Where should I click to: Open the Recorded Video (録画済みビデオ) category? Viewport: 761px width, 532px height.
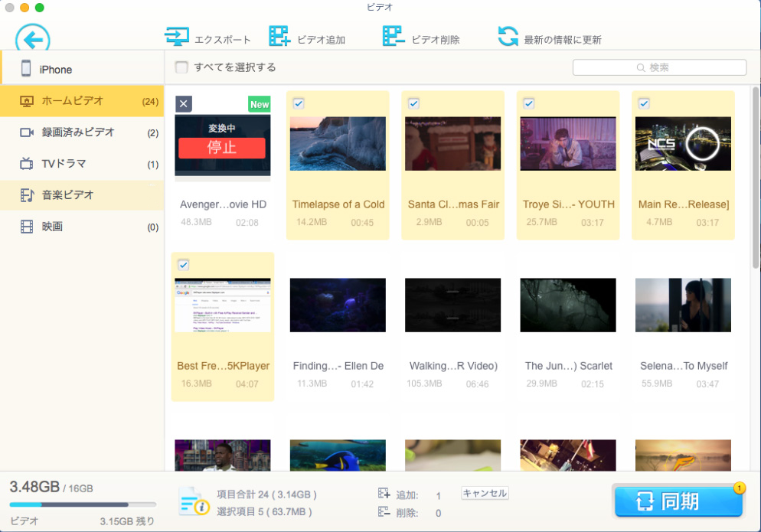[82, 132]
